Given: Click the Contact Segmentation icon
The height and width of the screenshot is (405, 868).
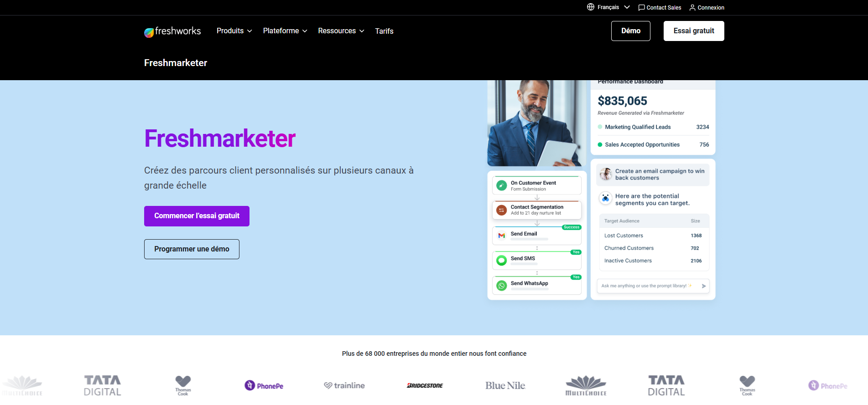Looking at the screenshot, I should 502,210.
